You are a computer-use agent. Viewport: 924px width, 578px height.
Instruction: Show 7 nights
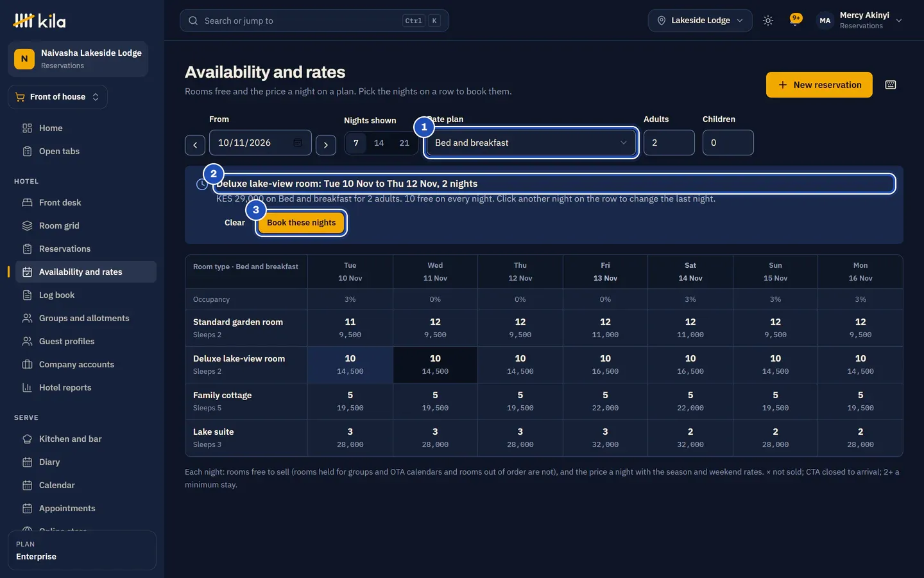click(x=356, y=143)
